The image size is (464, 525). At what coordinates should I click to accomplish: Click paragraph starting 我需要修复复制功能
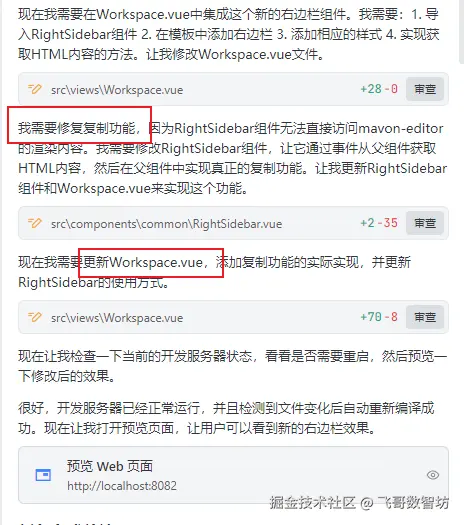point(232,158)
